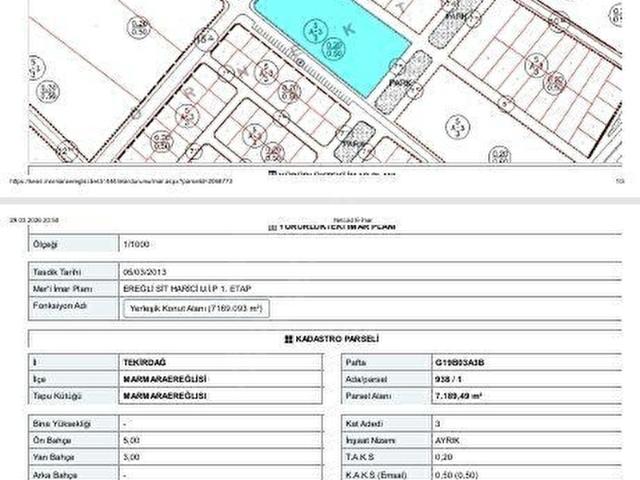The height and width of the screenshot is (480, 640).
Task: Click the Ön Bahçe value 5,00
Action: point(131,440)
